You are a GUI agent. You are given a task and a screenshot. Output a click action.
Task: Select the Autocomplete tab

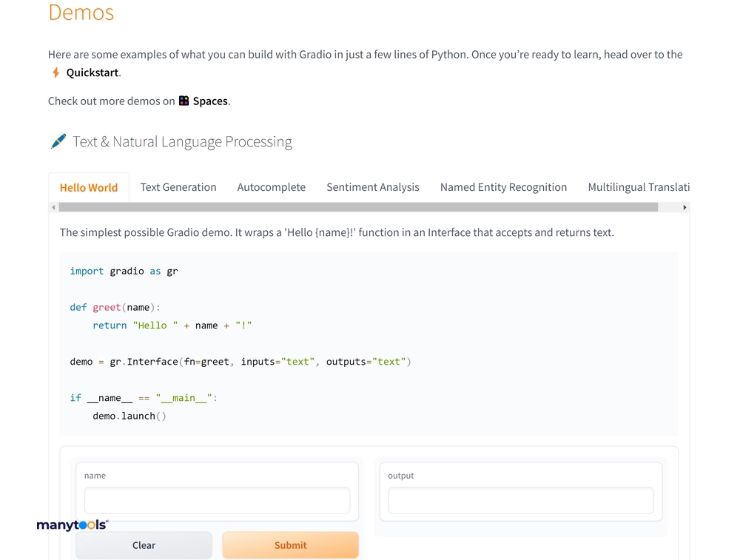tap(272, 187)
